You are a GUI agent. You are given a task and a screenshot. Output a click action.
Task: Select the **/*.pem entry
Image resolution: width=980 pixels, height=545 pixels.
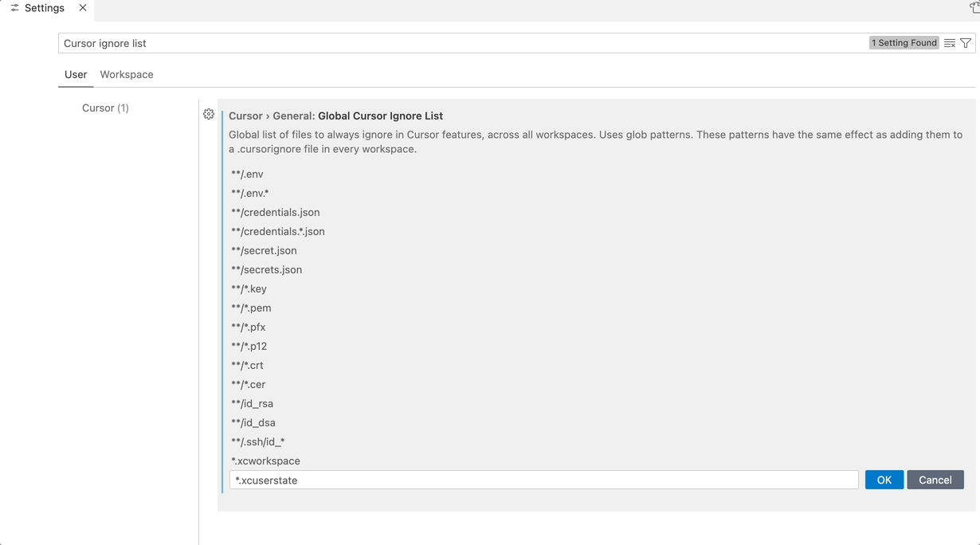pos(251,308)
